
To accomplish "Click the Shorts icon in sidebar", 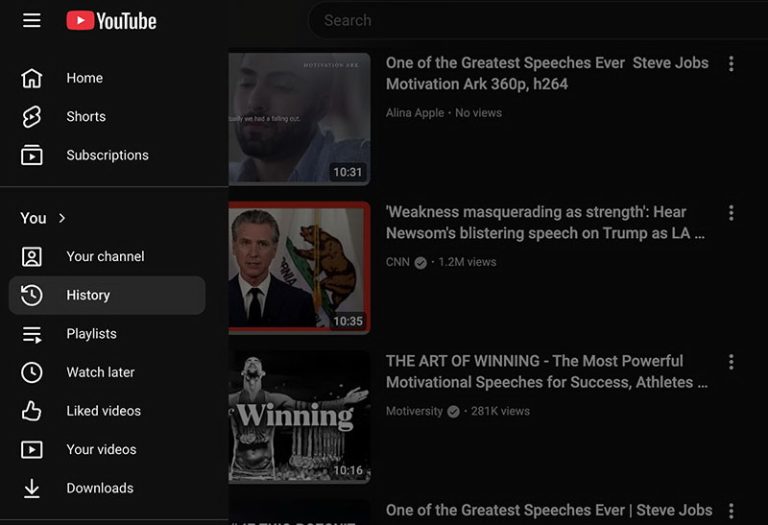I will click(32, 117).
